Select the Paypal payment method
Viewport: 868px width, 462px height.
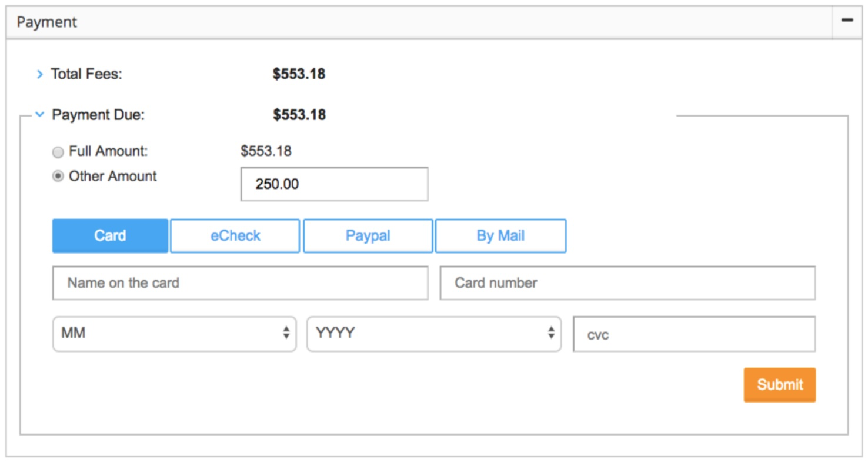368,235
